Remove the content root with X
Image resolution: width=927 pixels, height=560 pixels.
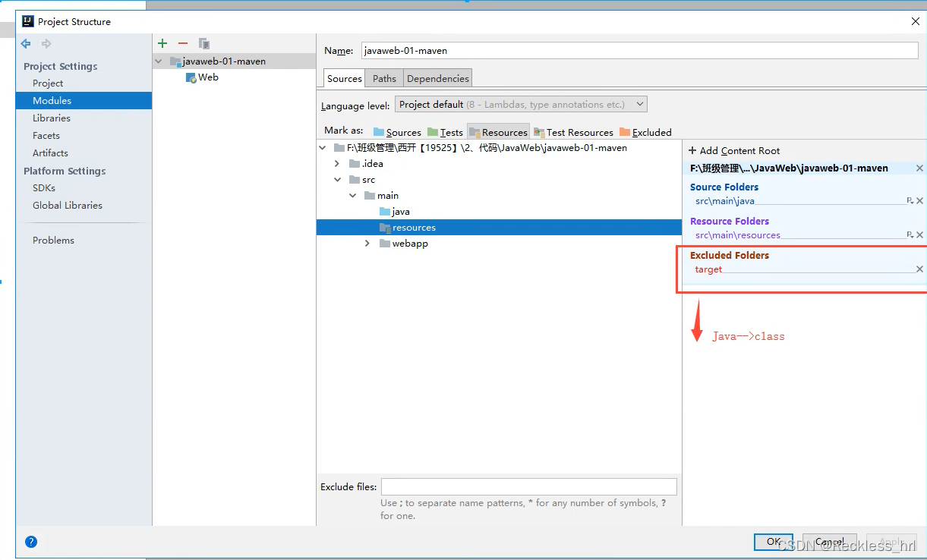click(919, 168)
